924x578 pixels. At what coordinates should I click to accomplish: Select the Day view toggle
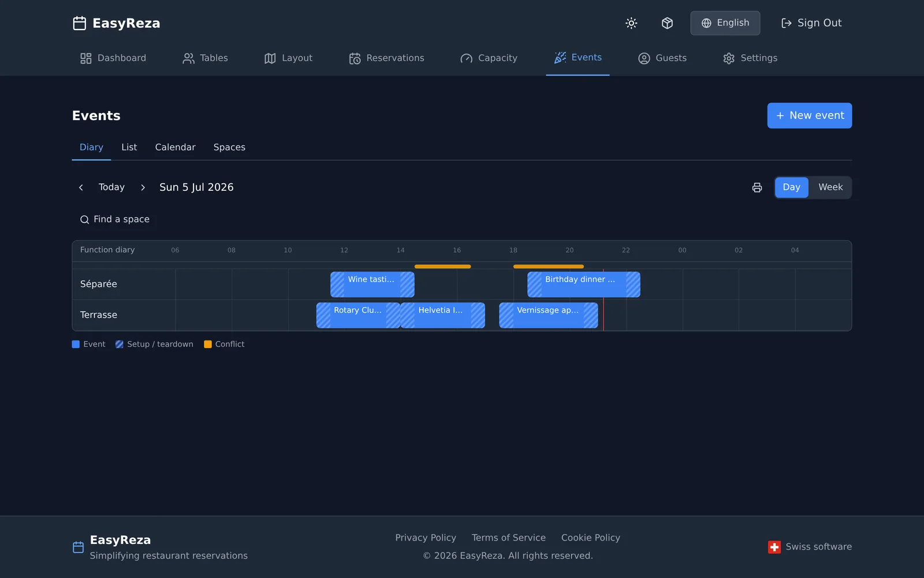[791, 187]
